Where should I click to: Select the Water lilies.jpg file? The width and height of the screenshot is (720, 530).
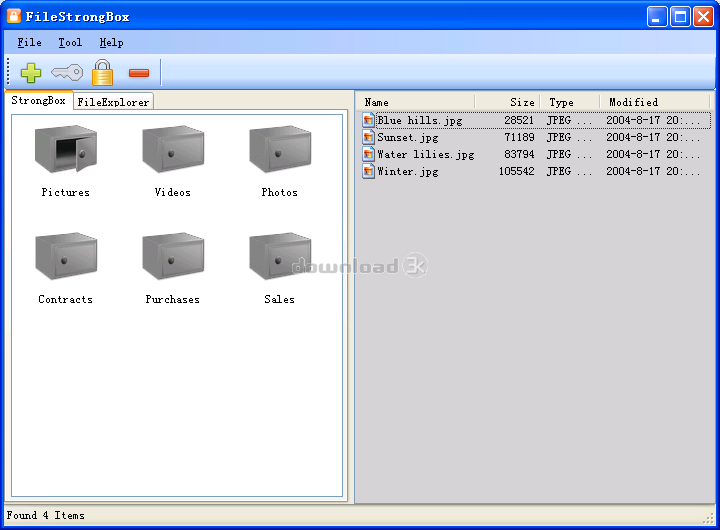click(x=425, y=154)
